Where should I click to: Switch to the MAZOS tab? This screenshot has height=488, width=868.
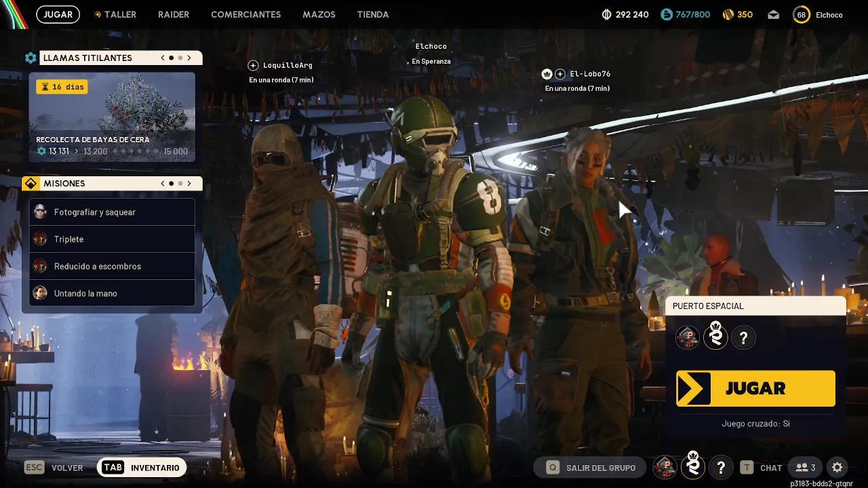click(x=319, y=14)
